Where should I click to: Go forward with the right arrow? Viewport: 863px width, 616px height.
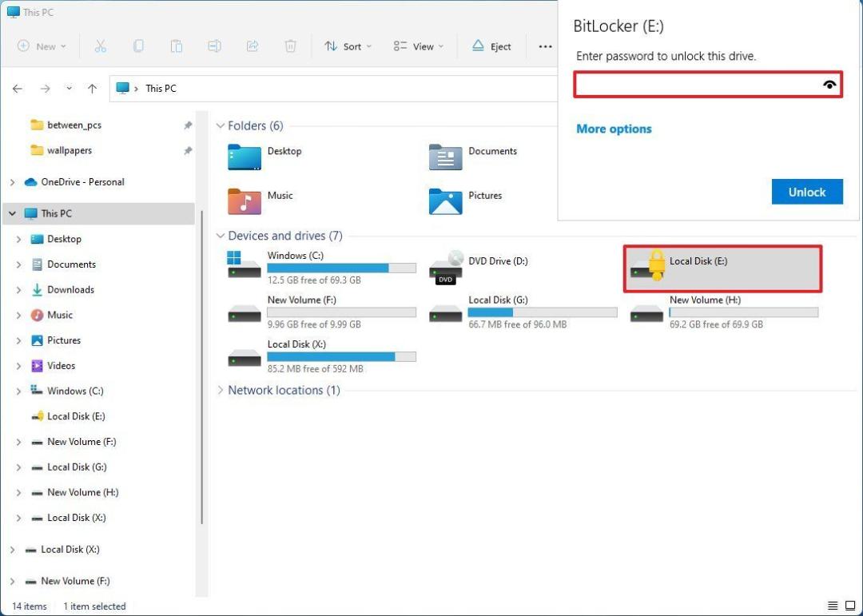pos(45,89)
